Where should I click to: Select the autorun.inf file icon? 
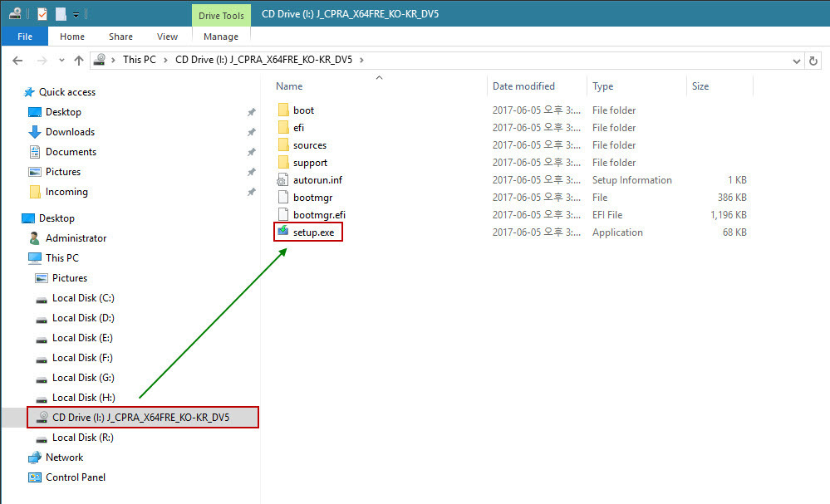click(283, 180)
